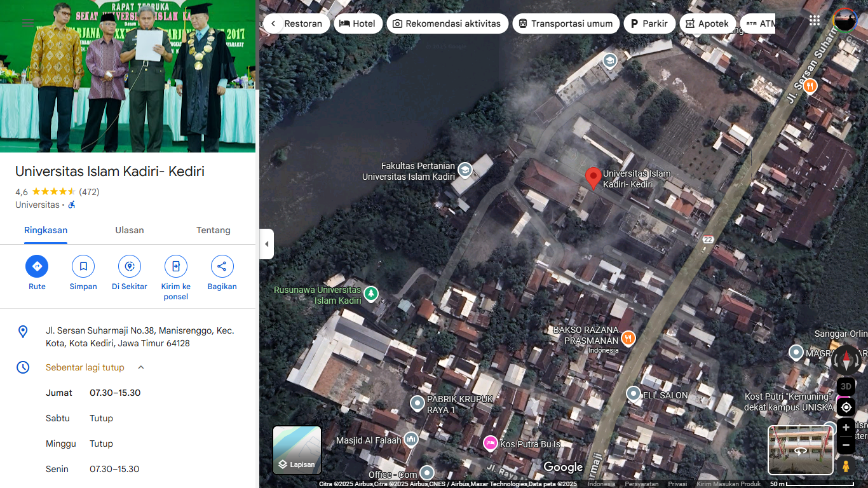Open the Tentang tab
Image resolution: width=868 pixels, height=488 pixels.
click(x=213, y=230)
